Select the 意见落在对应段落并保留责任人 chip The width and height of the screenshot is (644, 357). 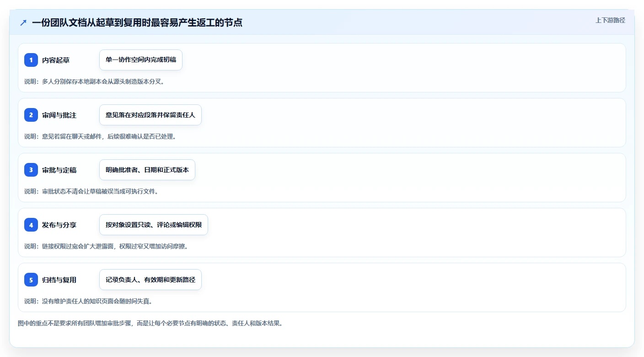coord(150,115)
